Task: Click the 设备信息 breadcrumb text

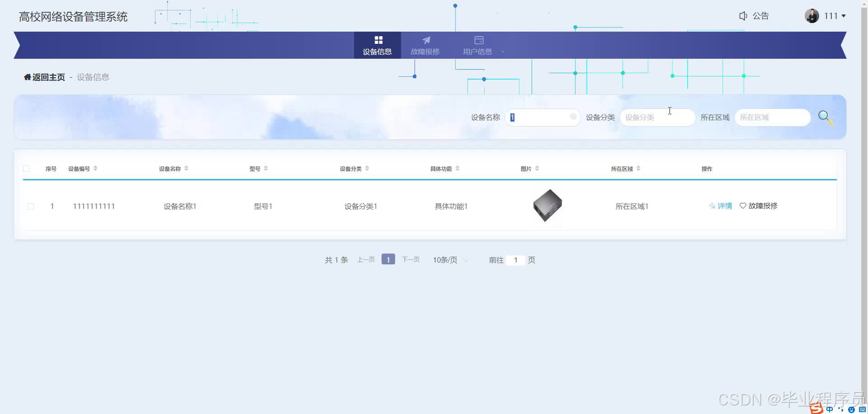Action: click(93, 77)
